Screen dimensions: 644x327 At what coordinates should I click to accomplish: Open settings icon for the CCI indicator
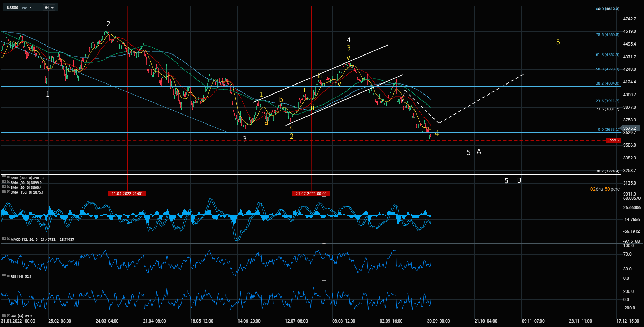(4, 315)
